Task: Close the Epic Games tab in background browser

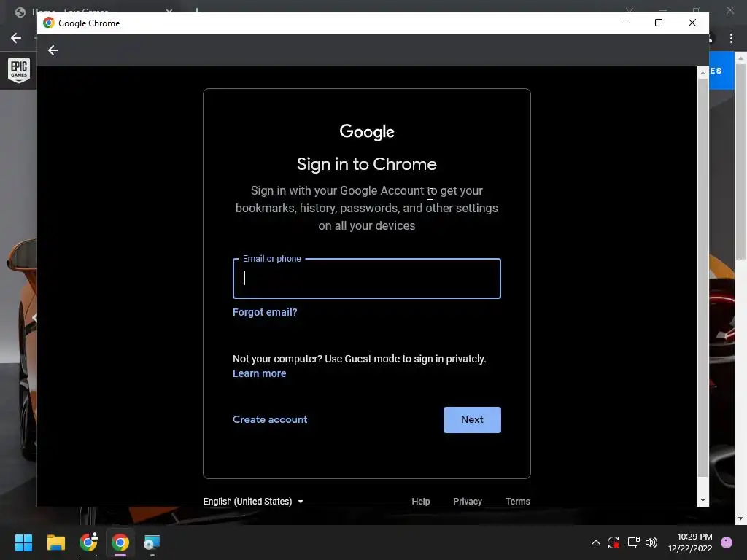Action: pyautogui.click(x=169, y=10)
